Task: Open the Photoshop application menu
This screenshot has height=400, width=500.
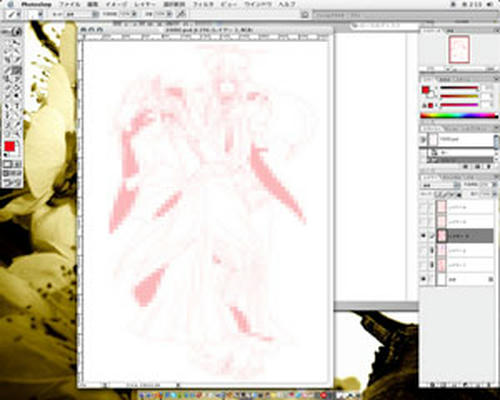Action: pyautogui.click(x=36, y=5)
